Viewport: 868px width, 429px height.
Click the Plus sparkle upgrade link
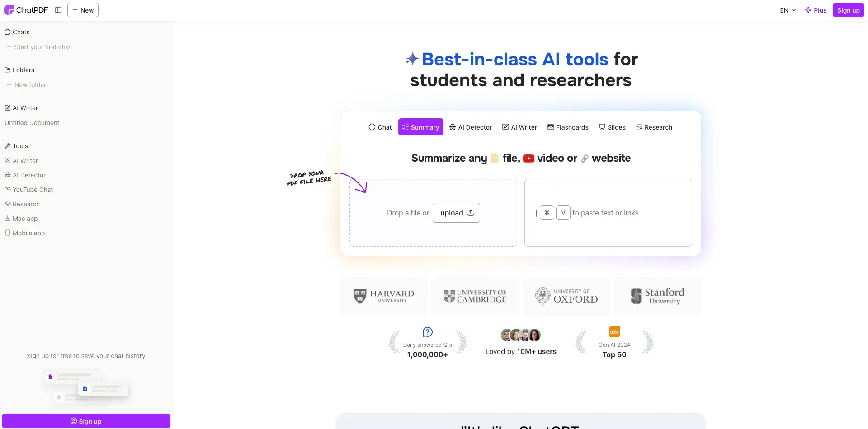pyautogui.click(x=816, y=10)
